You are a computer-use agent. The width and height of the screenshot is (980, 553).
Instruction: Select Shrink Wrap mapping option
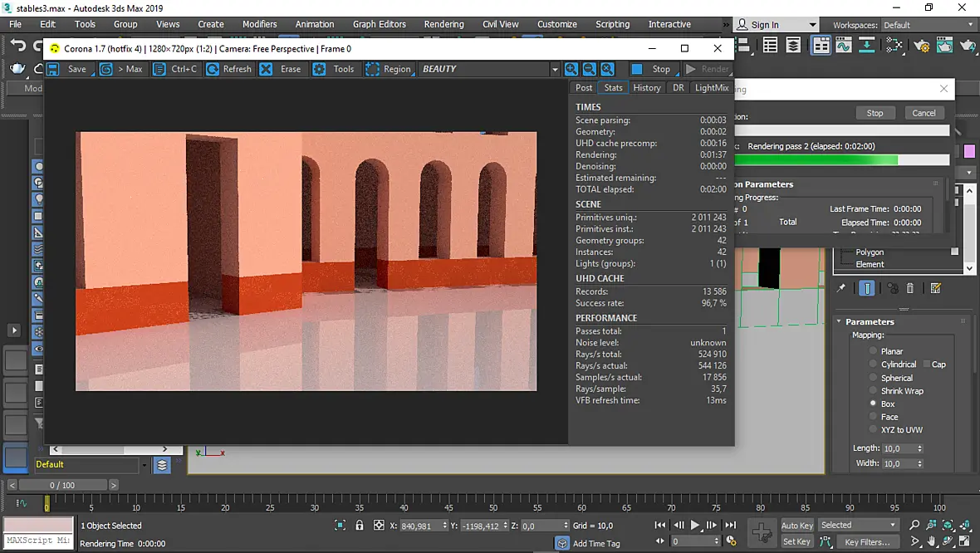click(x=873, y=390)
